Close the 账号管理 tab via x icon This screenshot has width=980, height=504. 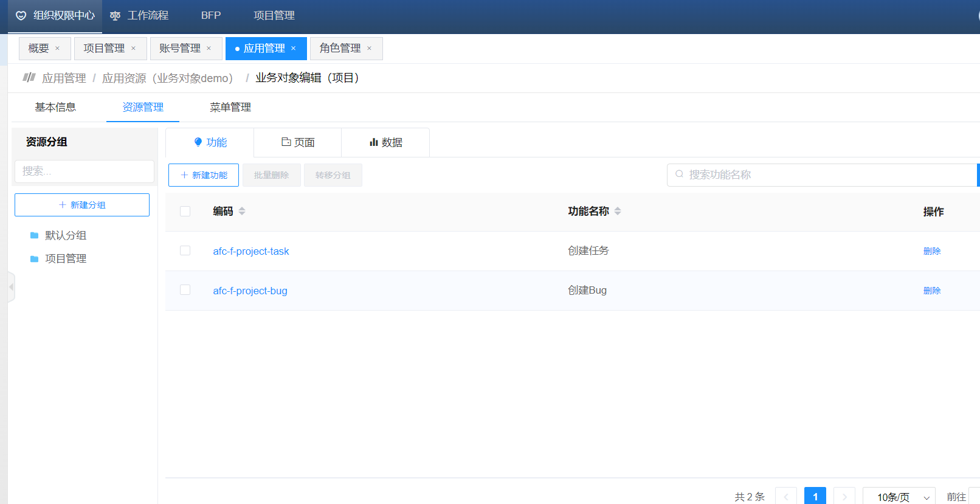(x=209, y=49)
